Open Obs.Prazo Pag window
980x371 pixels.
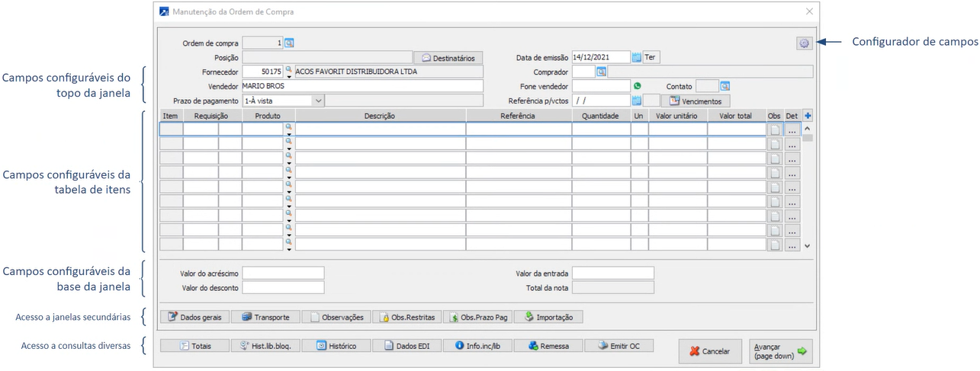point(478,317)
